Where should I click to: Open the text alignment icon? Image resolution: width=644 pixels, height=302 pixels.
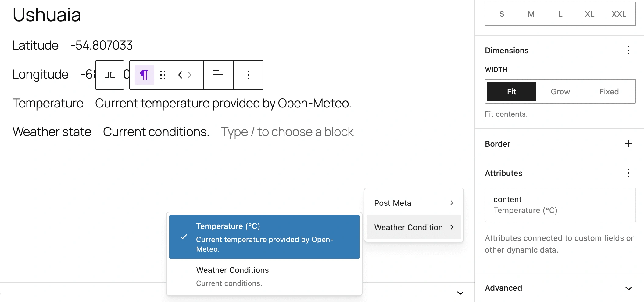click(x=218, y=75)
